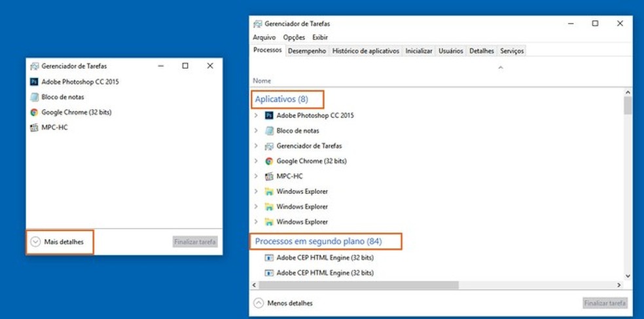Click Google Chrome icon in small window
The height and width of the screenshot is (319, 644).
(34, 112)
